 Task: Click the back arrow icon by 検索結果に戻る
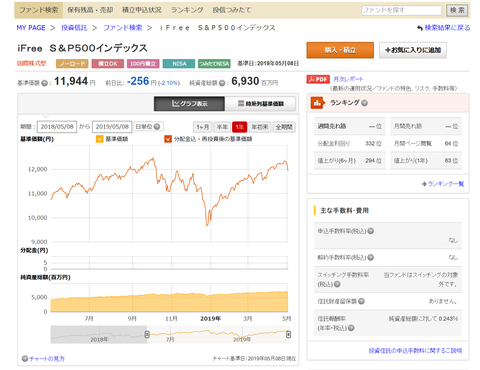coord(420,28)
